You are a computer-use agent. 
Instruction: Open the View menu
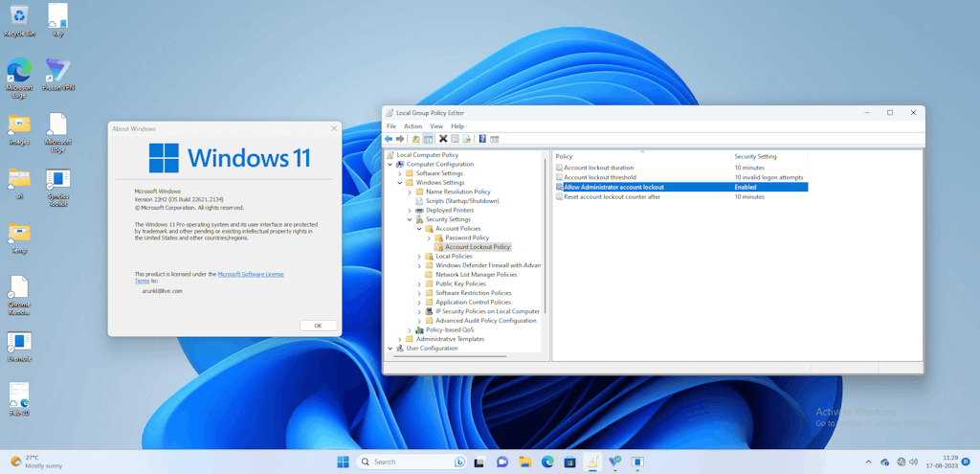click(x=436, y=126)
